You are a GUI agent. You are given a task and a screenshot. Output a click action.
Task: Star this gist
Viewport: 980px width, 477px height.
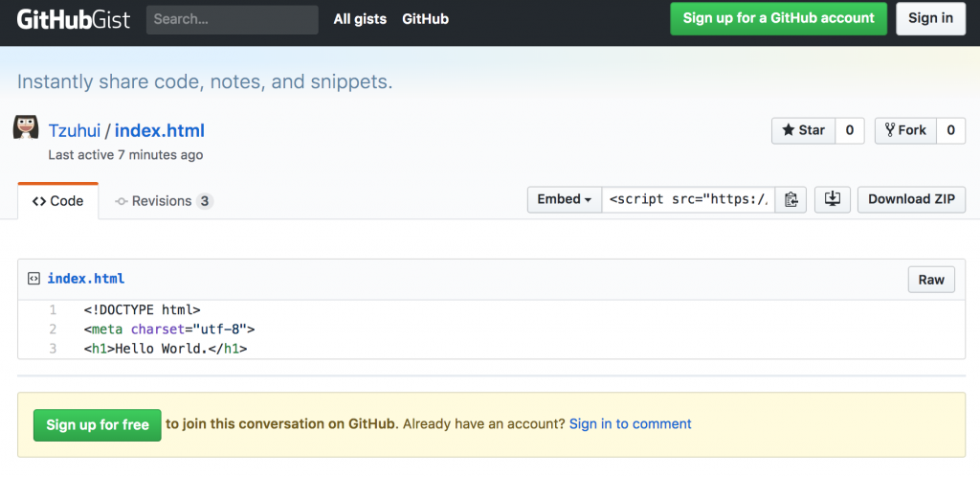click(x=803, y=130)
